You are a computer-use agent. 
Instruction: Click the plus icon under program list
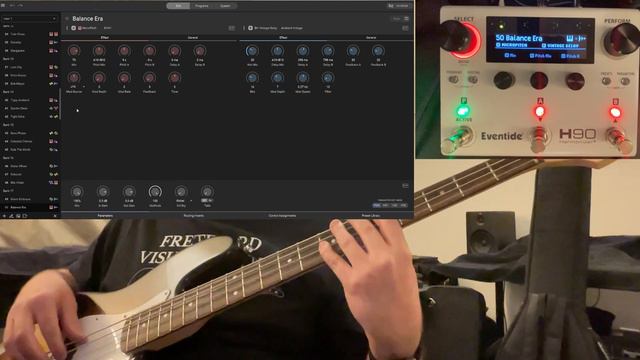tap(4, 216)
